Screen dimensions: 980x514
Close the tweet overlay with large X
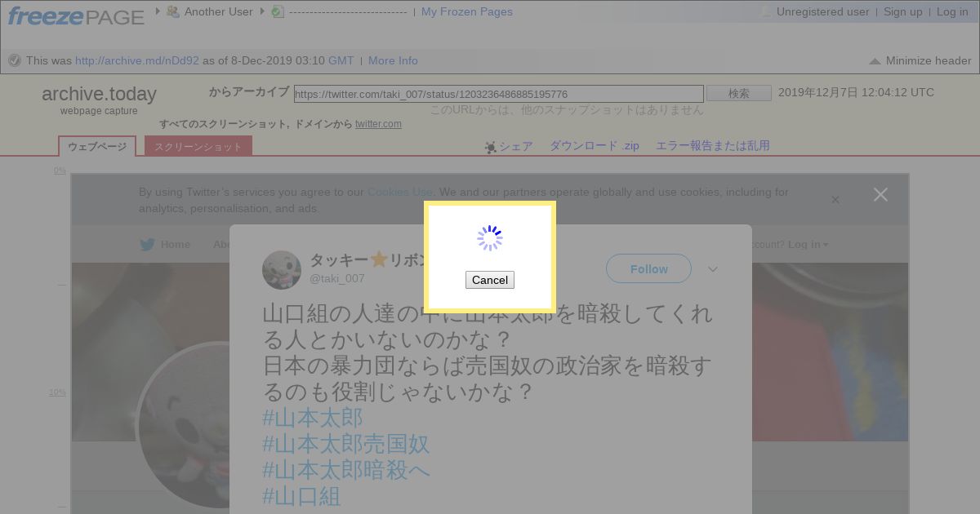[880, 194]
